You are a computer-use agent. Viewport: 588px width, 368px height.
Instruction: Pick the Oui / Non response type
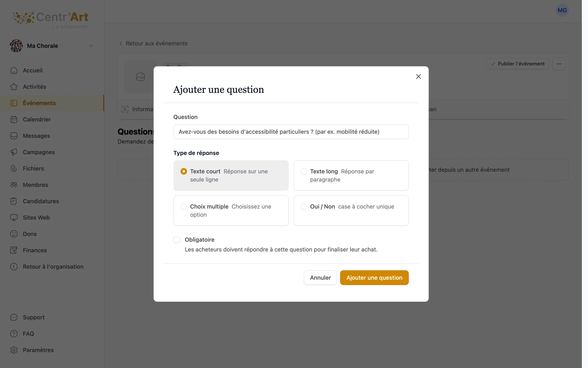coord(351,211)
